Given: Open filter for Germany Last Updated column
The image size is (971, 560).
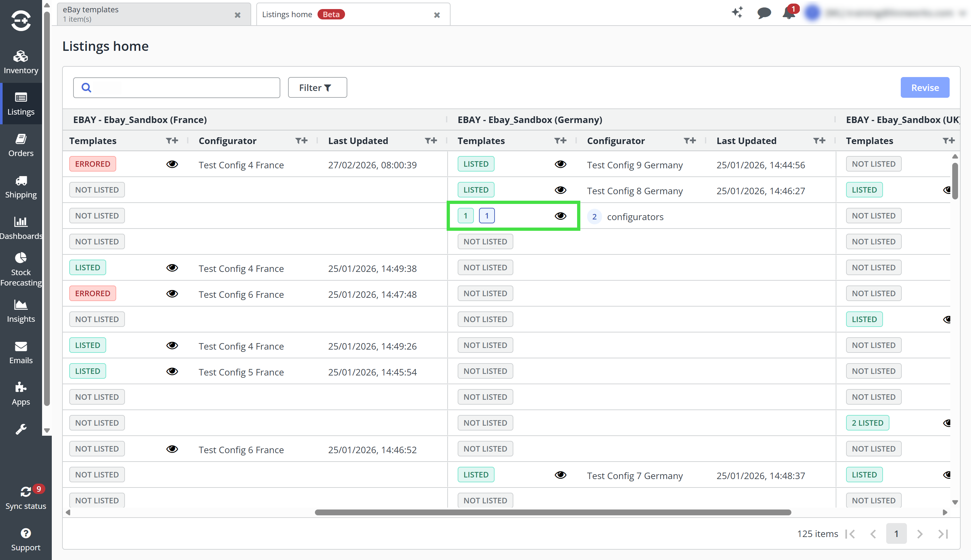Looking at the screenshot, I should click(819, 140).
